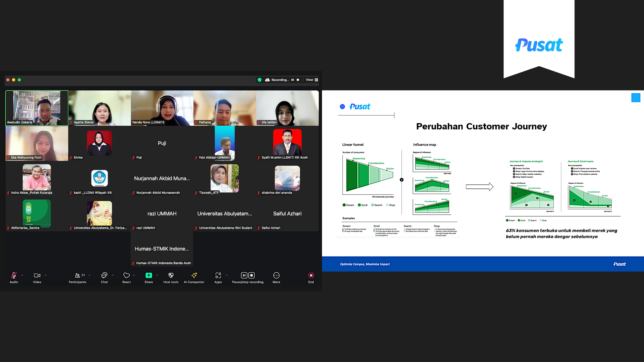
Task: Click the Journey A: Impulse strategist label
Action: coord(526,161)
